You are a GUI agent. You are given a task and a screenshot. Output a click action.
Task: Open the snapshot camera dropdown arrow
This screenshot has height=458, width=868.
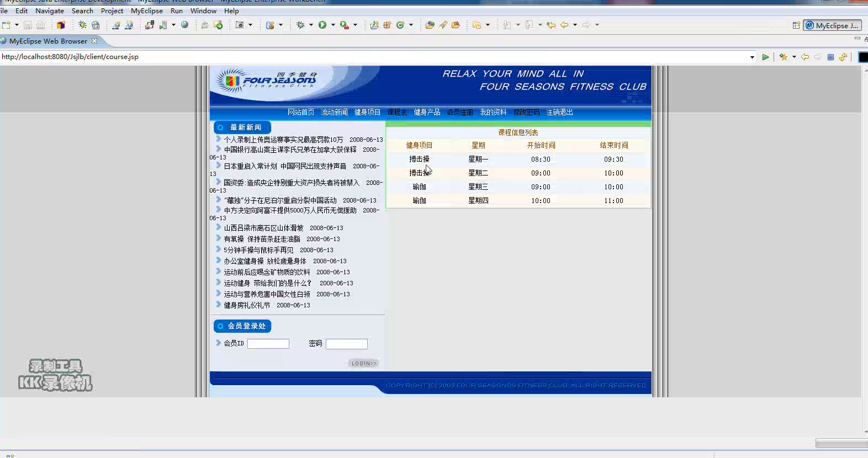pyautogui.click(x=250, y=25)
